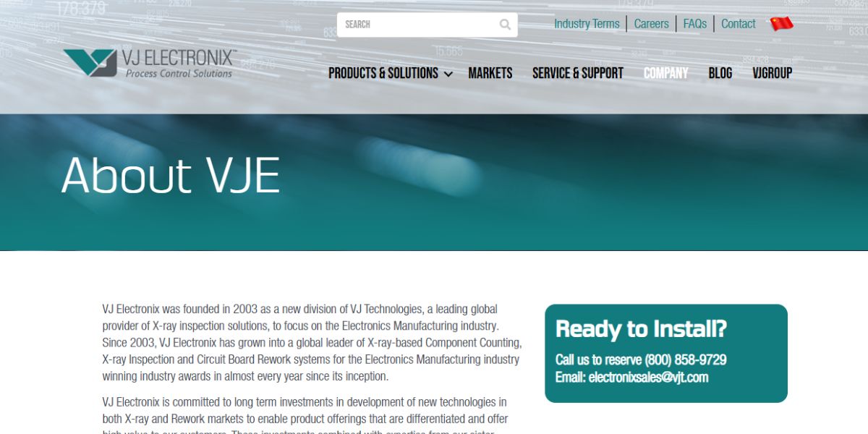Open the Industry Terms page
The height and width of the screenshot is (434, 868).
587,24
